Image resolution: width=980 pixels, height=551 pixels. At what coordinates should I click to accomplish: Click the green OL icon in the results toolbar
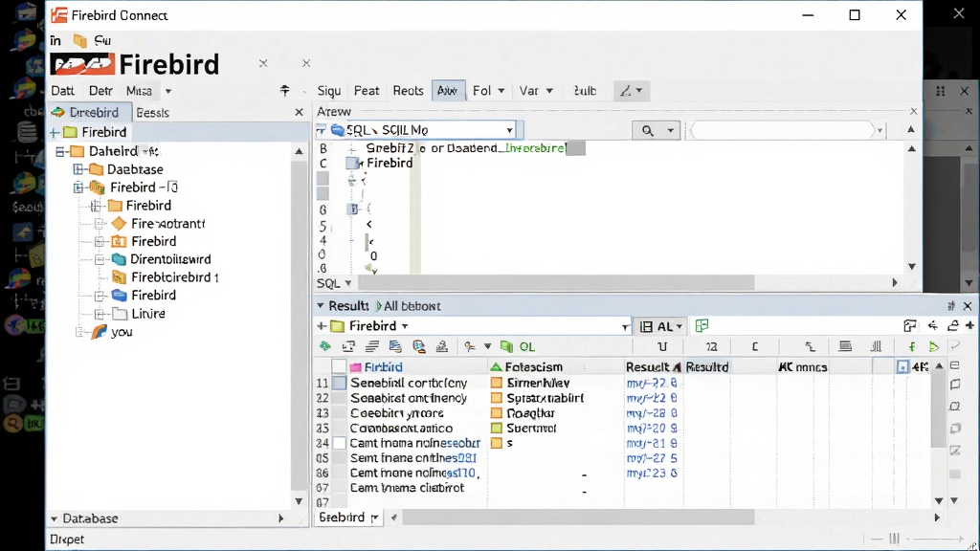[x=507, y=346]
